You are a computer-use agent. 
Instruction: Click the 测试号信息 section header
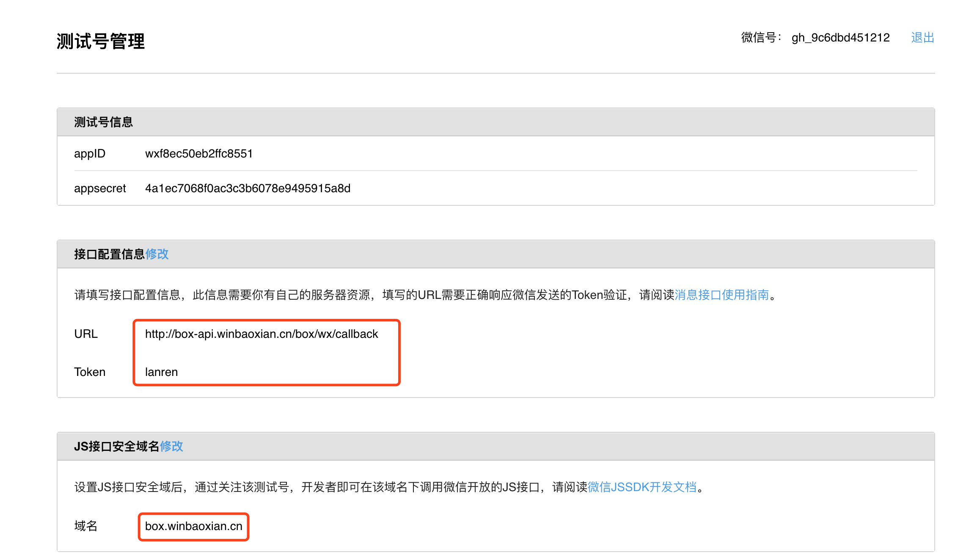(x=103, y=122)
